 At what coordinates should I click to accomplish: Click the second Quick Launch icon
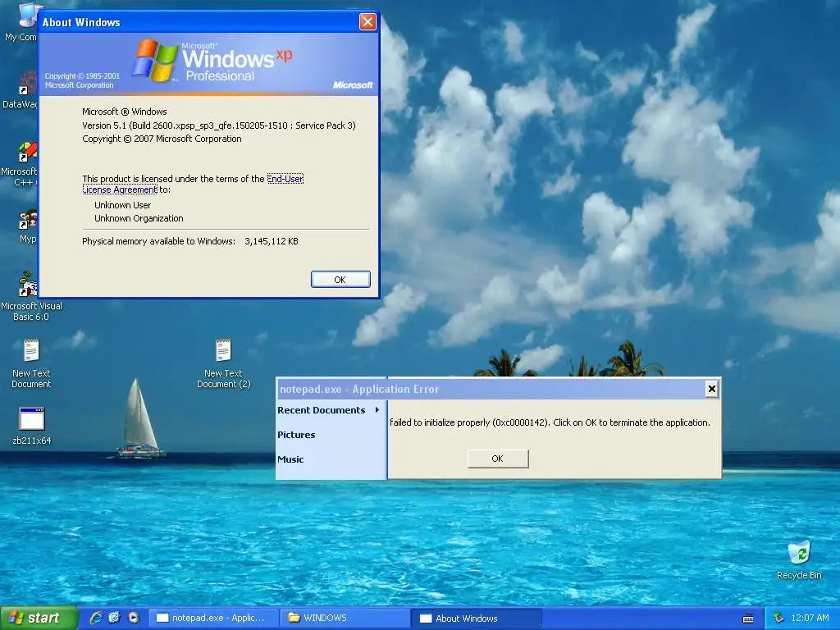coord(114,618)
